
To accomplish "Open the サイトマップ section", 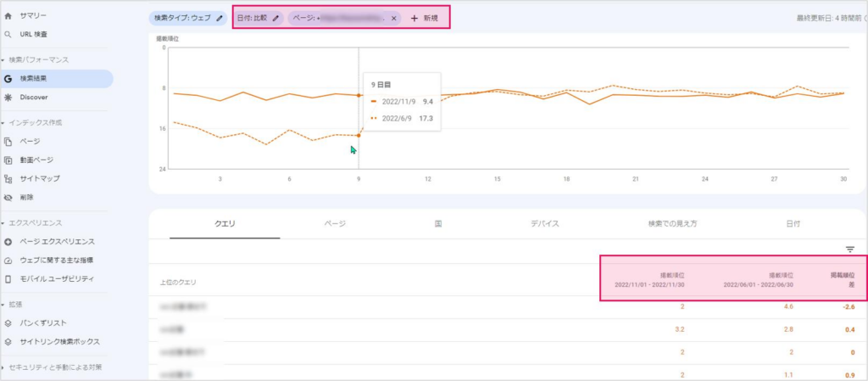I will click(39, 179).
